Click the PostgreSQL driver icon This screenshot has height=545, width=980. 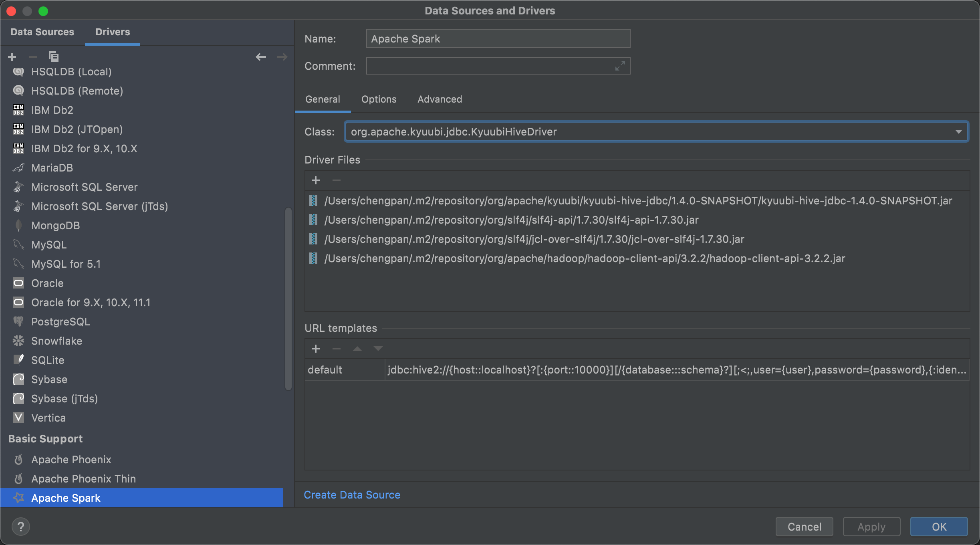pos(18,322)
